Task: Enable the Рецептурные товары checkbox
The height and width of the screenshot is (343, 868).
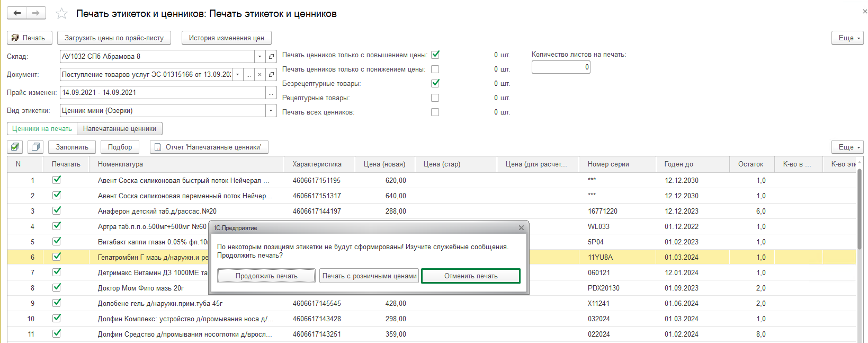Action: coord(435,98)
